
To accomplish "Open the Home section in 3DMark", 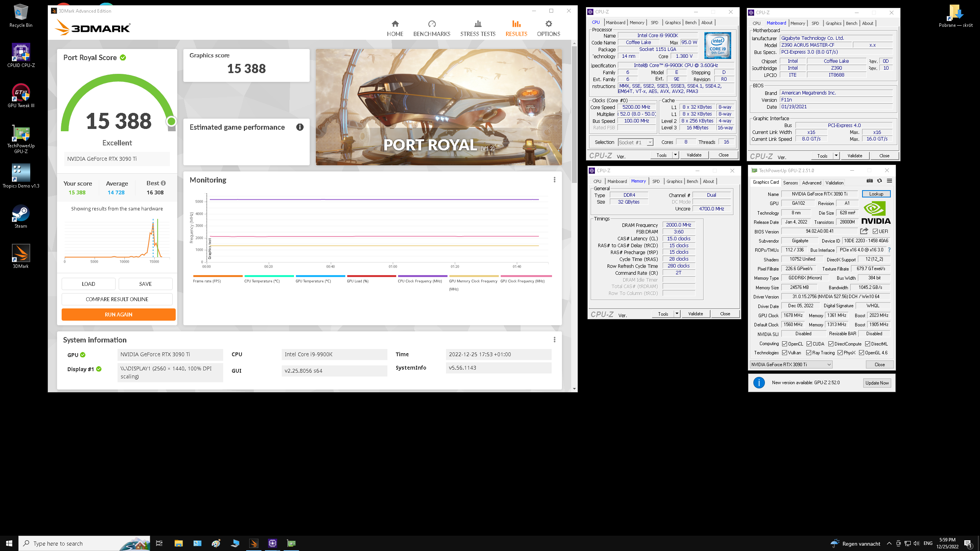I will point(395,29).
